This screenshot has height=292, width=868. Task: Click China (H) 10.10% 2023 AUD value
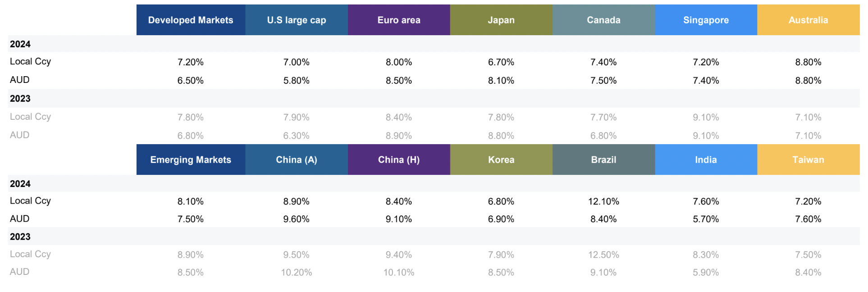399,273
